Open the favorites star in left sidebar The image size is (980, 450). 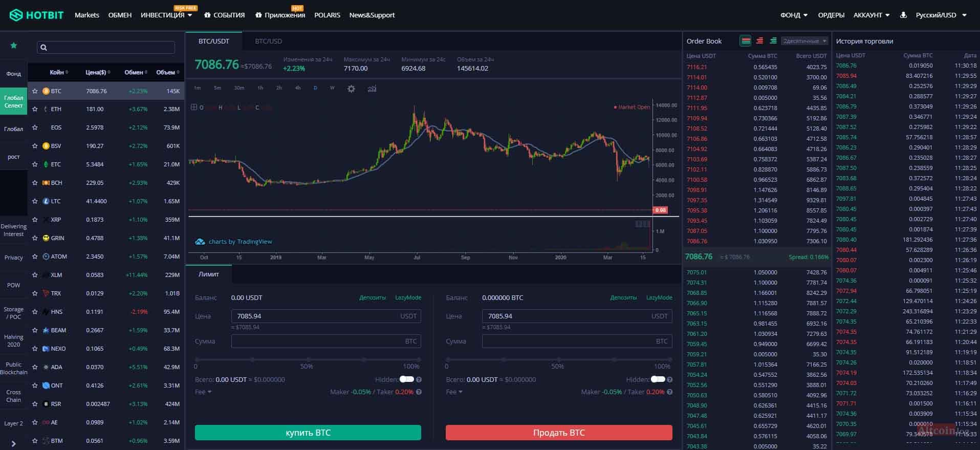click(x=14, y=46)
